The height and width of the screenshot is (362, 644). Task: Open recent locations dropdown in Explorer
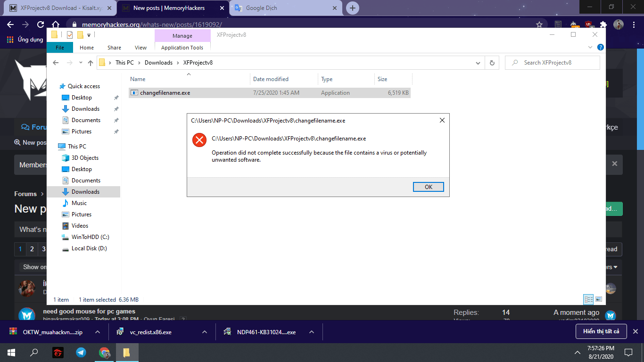point(80,63)
